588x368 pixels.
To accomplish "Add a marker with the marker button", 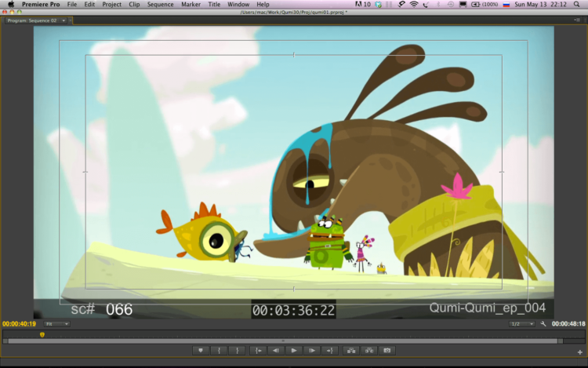I will click(x=201, y=351).
